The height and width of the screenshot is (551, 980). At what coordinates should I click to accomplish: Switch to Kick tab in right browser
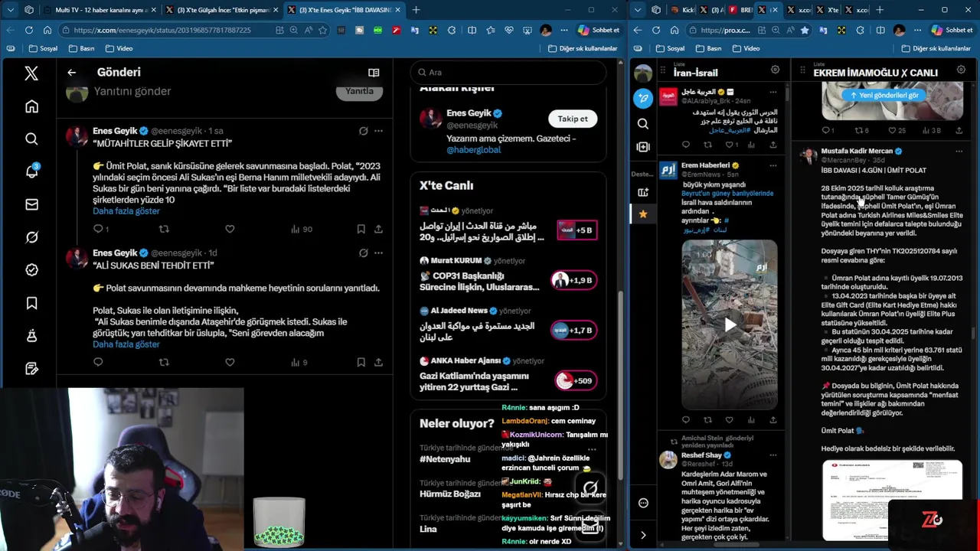682,10
